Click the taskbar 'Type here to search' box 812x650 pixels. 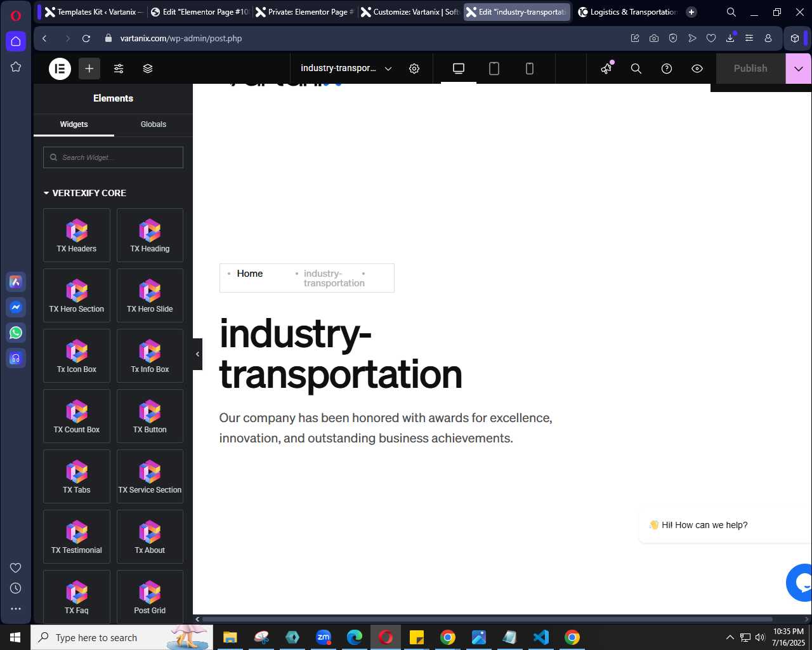pos(122,637)
